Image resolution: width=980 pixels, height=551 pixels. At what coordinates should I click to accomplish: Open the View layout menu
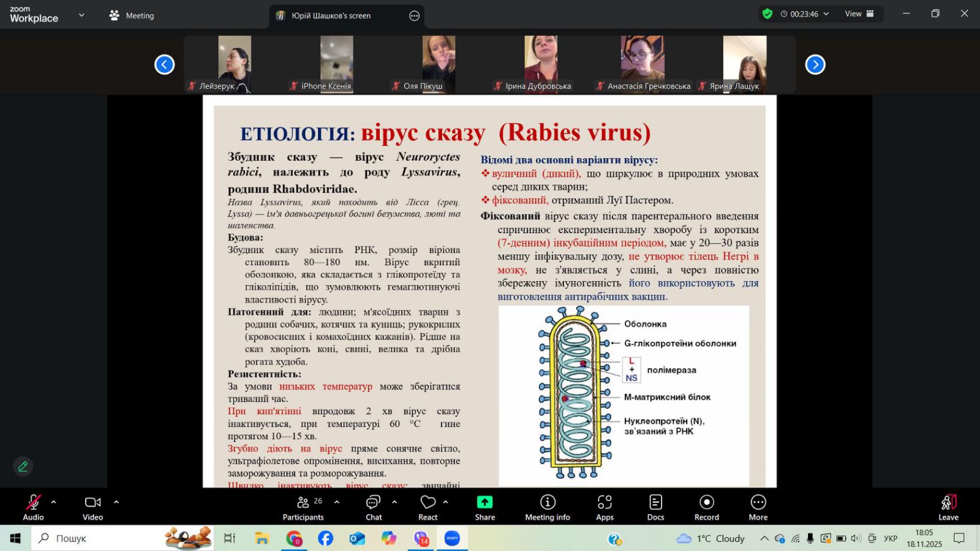[859, 13]
